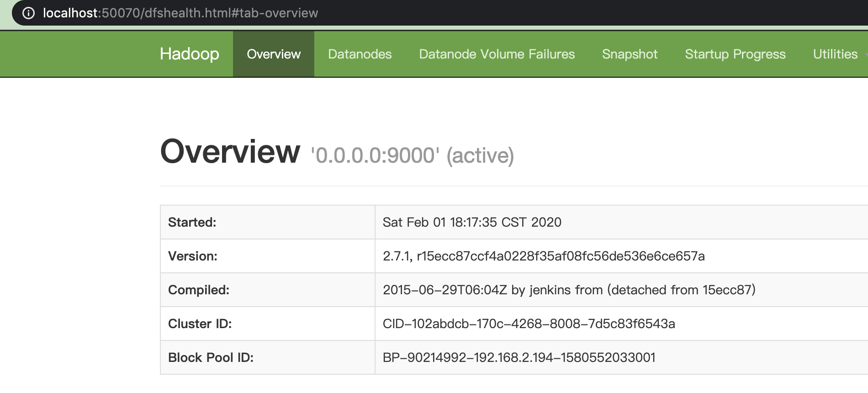Screen dimensions: 868x393
Task: Click the 'Started:' row label
Action: [x=192, y=222]
